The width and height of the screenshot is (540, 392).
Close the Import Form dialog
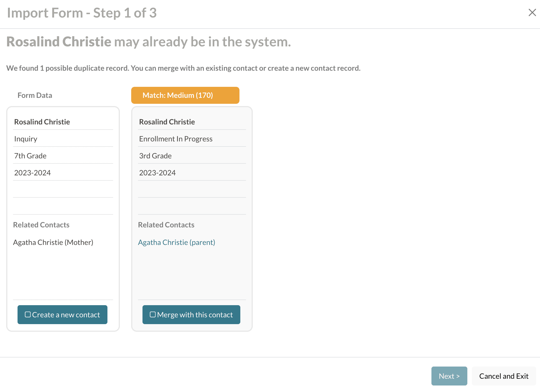point(532,12)
